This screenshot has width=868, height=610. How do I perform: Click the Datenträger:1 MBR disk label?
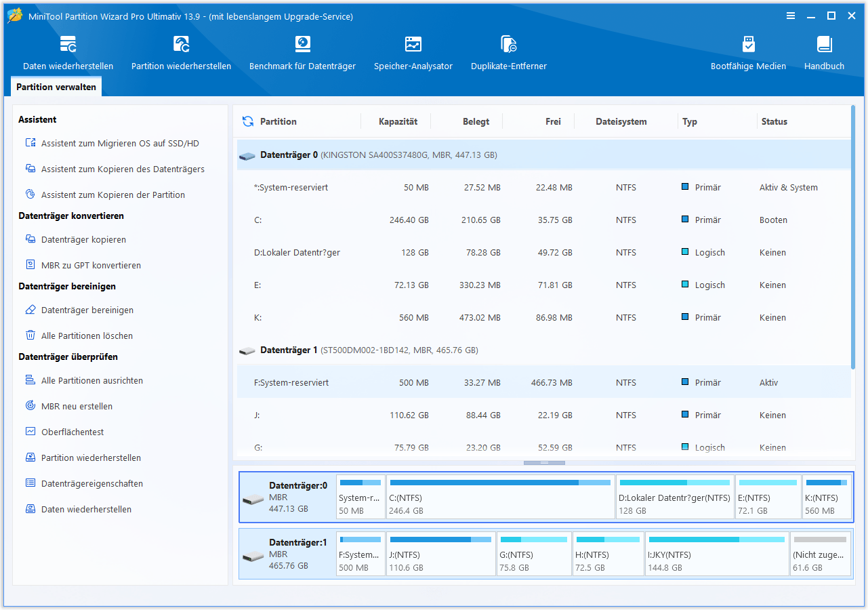click(298, 554)
